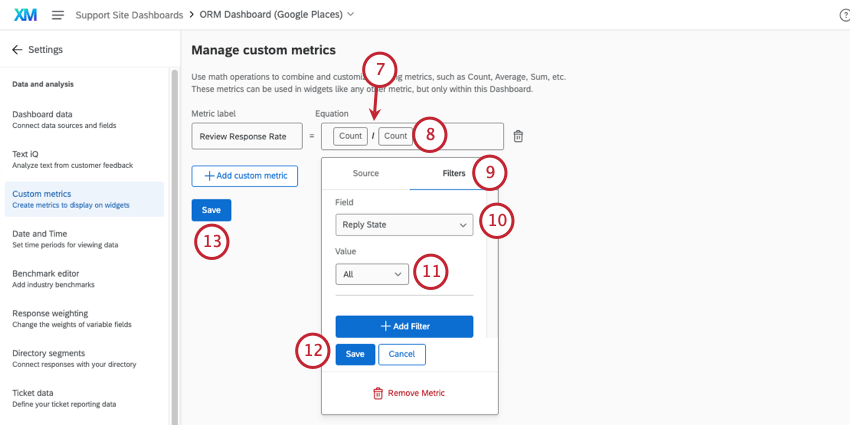Switch to the Source tab
Image resolution: width=850 pixels, height=425 pixels.
pyautogui.click(x=365, y=173)
